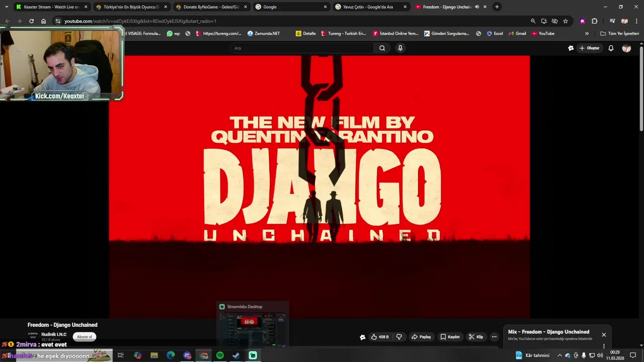Image resolution: width=644 pixels, height=362 pixels.
Task: Open the Mix playlist options menu
Action: click(x=604, y=346)
